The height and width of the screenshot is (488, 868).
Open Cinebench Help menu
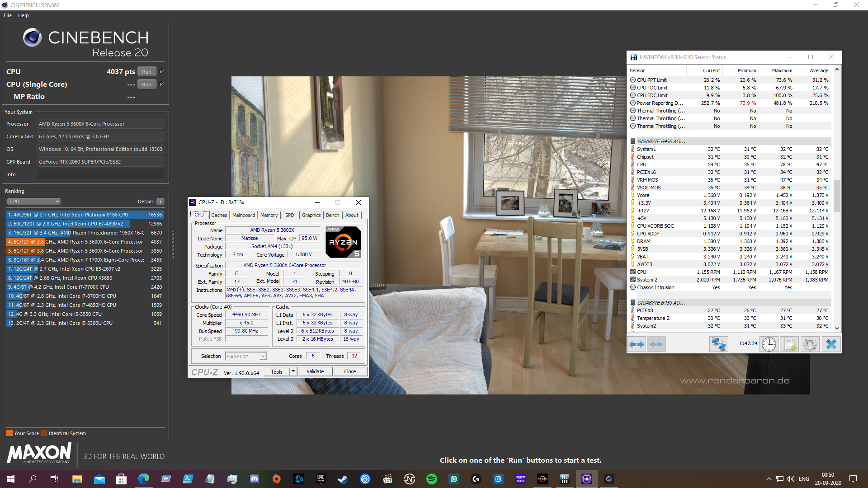point(24,15)
